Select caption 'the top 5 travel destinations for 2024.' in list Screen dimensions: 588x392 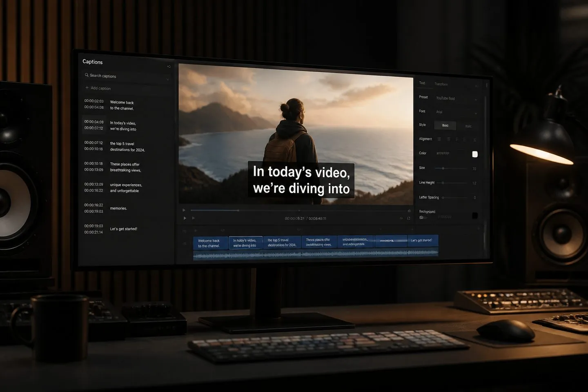coord(127,147)
